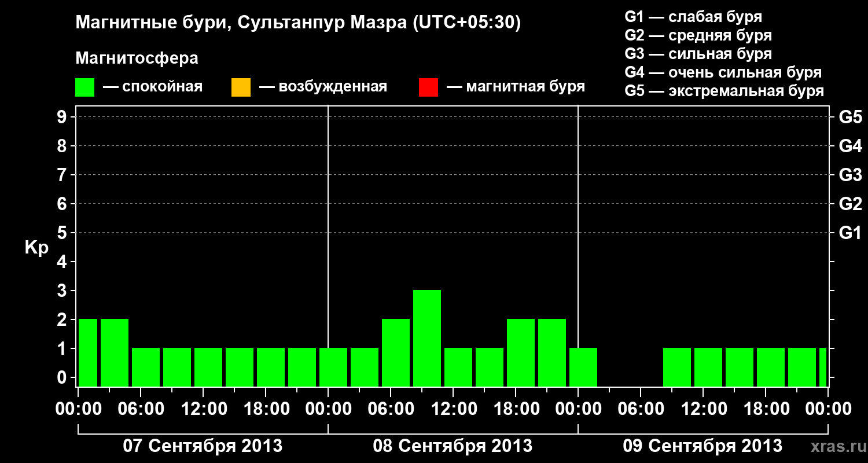Click the 'G5' right-axis label
The width and height of the screenshot is (868, 463).
point(851,117)
